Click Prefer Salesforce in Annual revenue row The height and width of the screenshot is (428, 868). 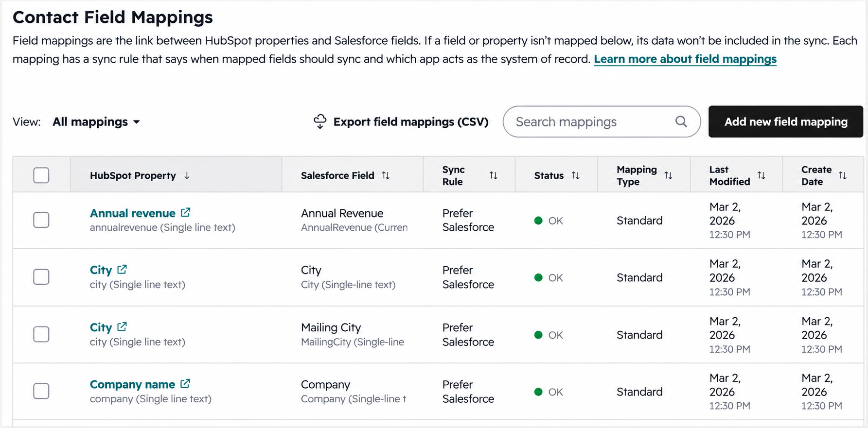click(x=468, y=220)
